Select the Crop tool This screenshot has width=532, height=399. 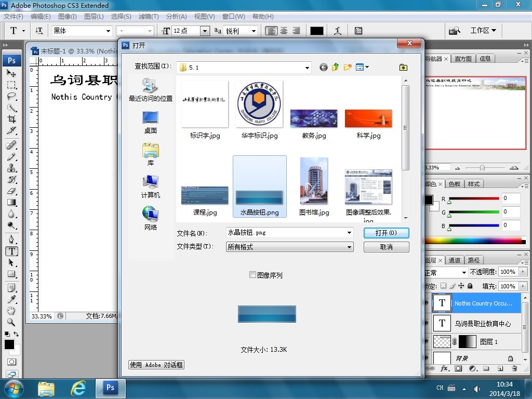coord(11,119)
